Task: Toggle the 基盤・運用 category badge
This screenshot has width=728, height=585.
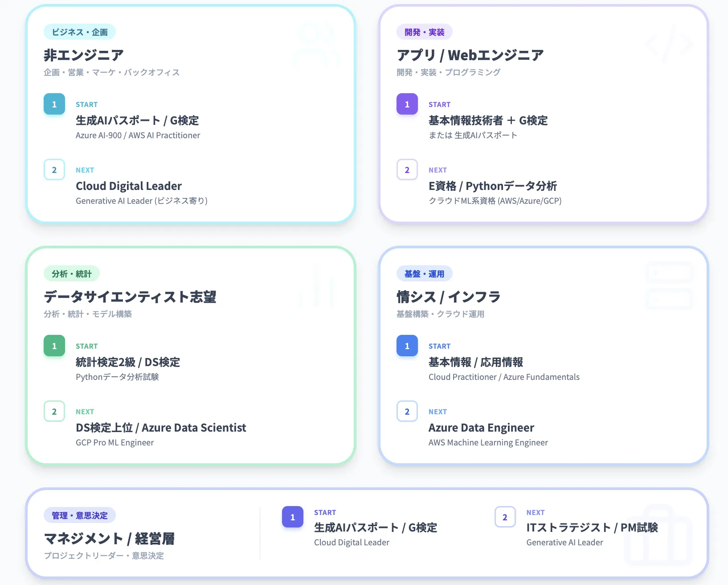Action: [424, 273]
